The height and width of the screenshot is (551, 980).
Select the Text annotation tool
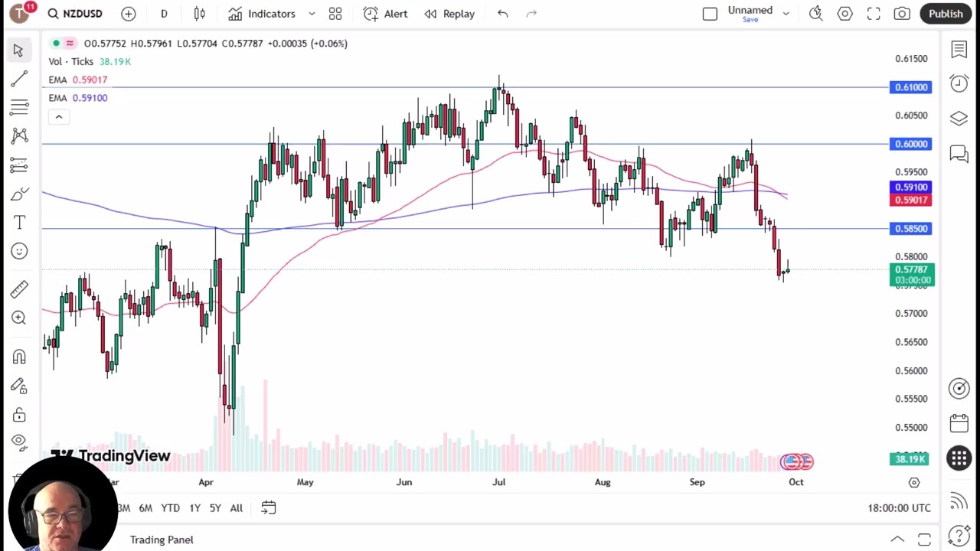click(x=19, y=222)
